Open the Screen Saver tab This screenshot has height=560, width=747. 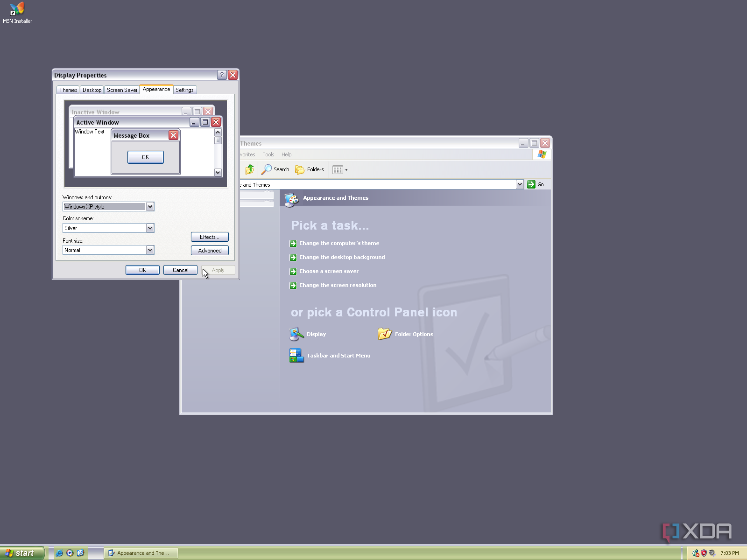(122, 90)
